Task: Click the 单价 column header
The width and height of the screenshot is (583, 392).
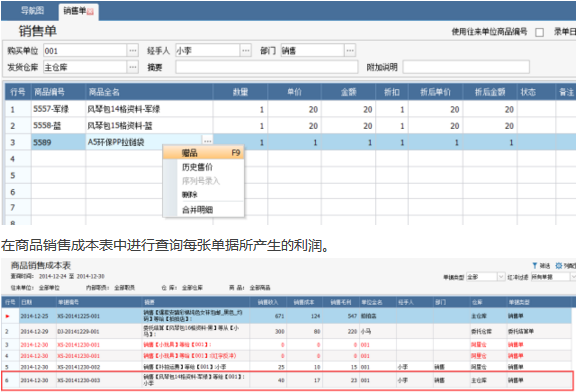Action: pyautogui.click(x=294, y=92)
